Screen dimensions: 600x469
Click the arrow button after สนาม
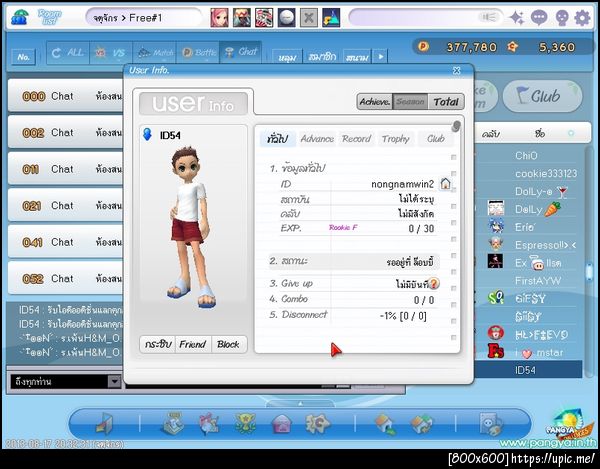coord(380,57)
